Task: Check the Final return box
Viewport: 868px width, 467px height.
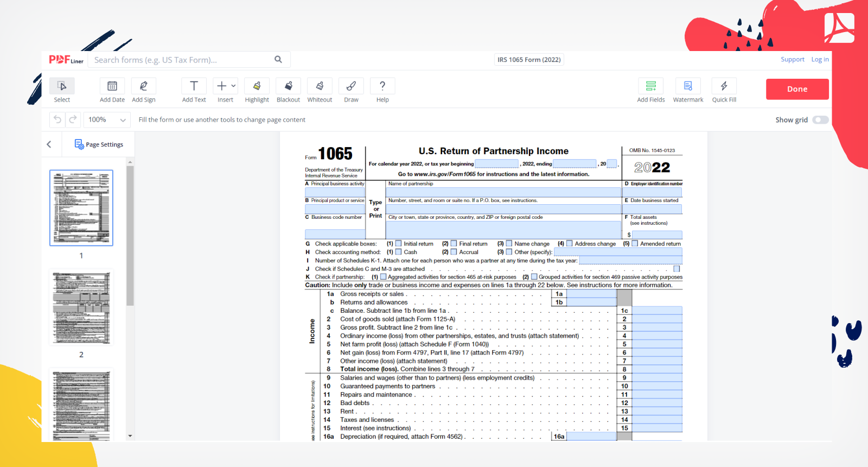Action: click(x=454, y=244)
